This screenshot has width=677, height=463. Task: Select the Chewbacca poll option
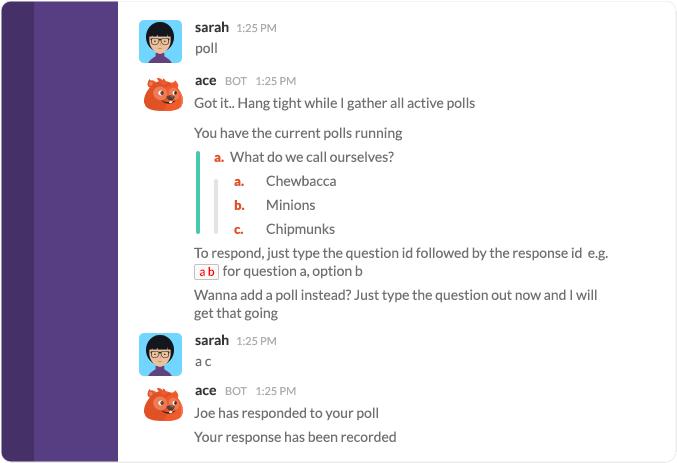click(301, 181)
